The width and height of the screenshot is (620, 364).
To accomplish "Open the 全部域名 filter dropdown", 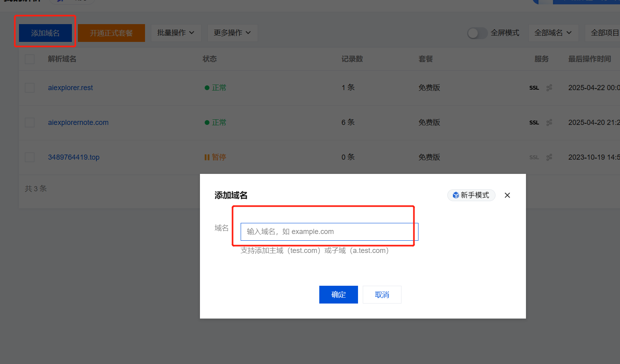I will pyautogui.click(x=553, y=33).
